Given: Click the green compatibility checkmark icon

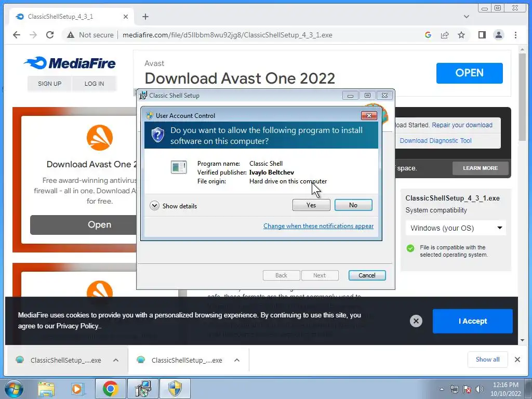Looking at the screenshot, I should click(x=410, y=248).
